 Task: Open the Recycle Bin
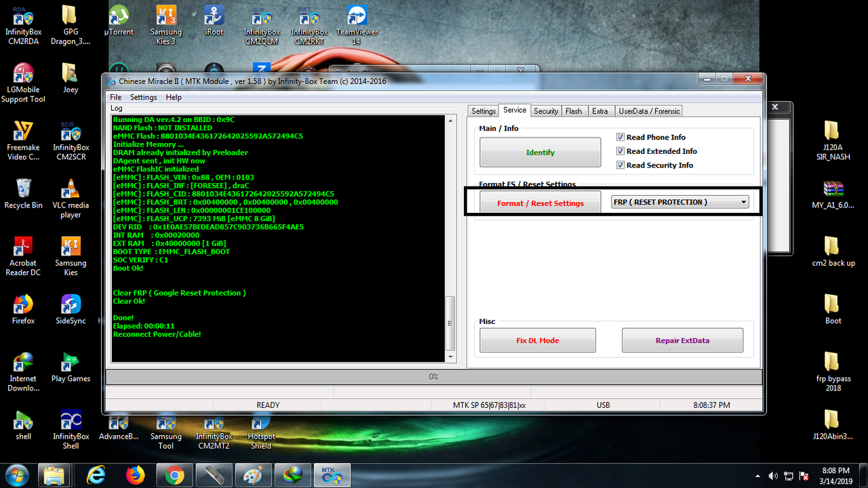pos(24,193)
